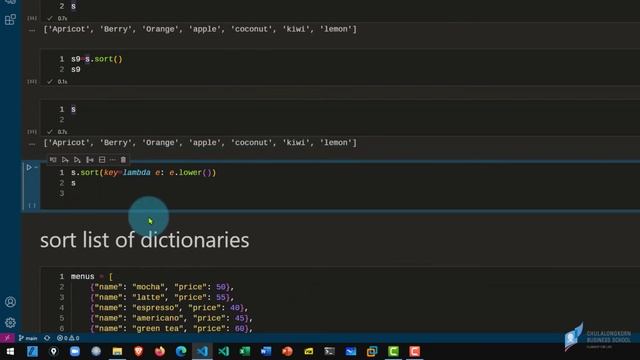Open Zoom from the taskbar
Image resolution: width=640 pixels, height=360 pixels.
75,351
